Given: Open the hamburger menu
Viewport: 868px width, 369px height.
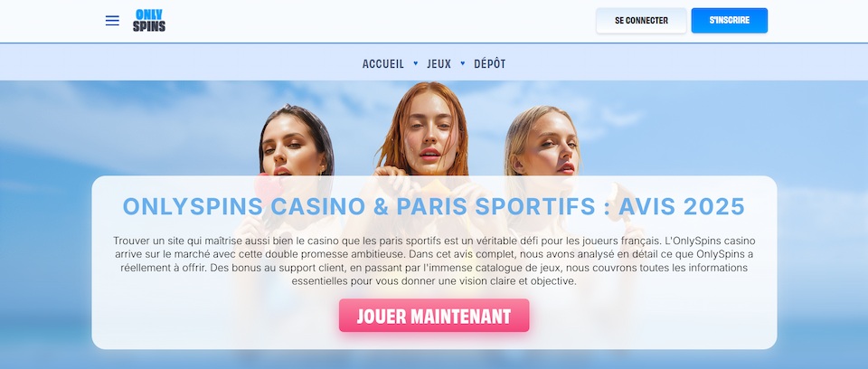Looking at the screenshot, I should tap(112, 21).
